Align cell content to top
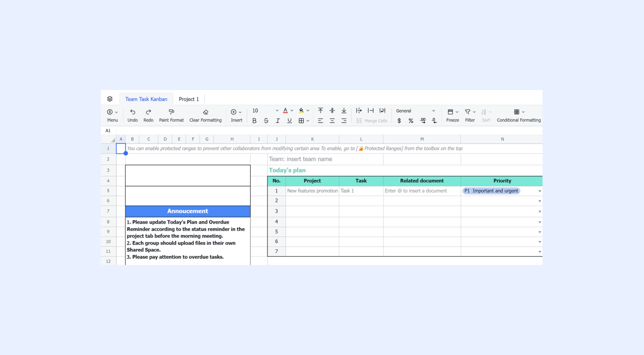 coord(320,111)
